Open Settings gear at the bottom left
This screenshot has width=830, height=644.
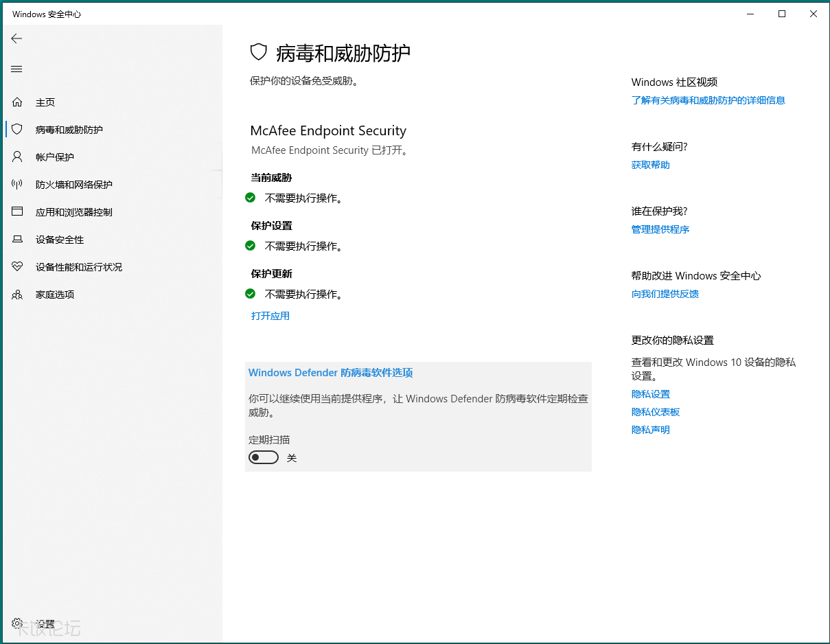[17, 623]
